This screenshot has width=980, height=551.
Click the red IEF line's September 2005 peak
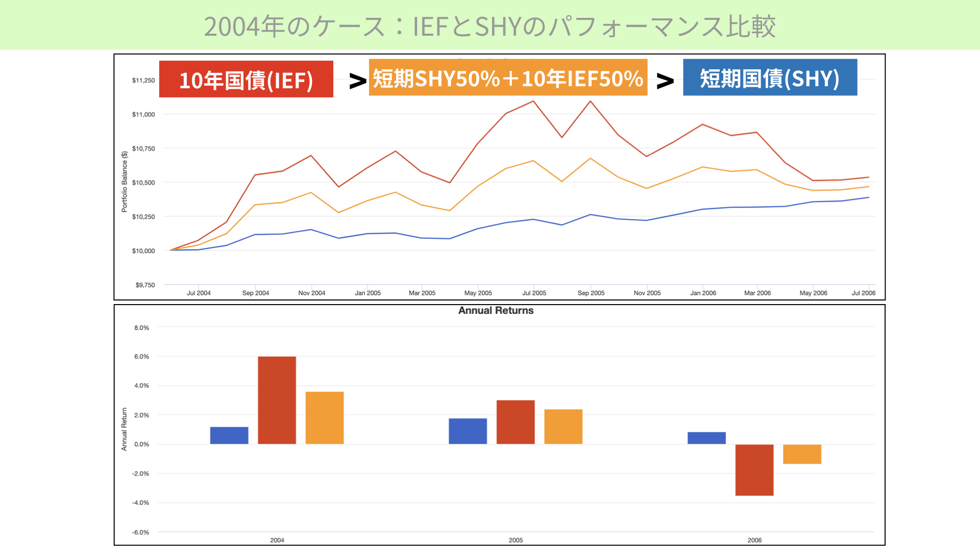(x=591, y=101)
